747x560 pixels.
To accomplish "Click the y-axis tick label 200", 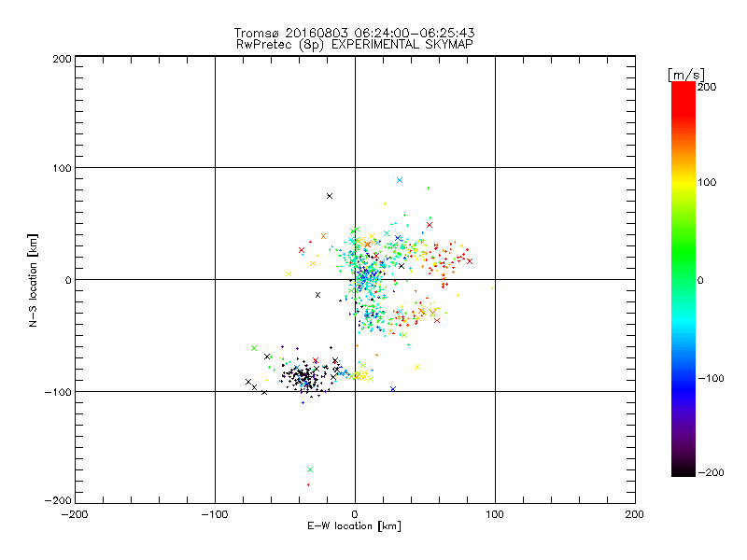I will 62,59.
